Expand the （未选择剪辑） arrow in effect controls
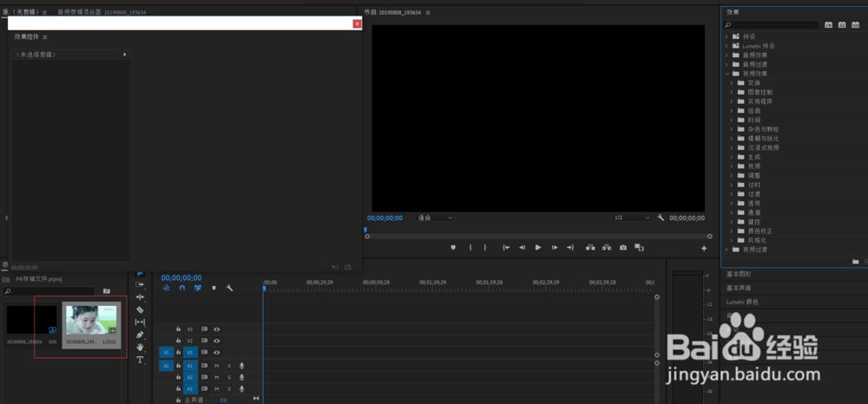 (124, 54)
